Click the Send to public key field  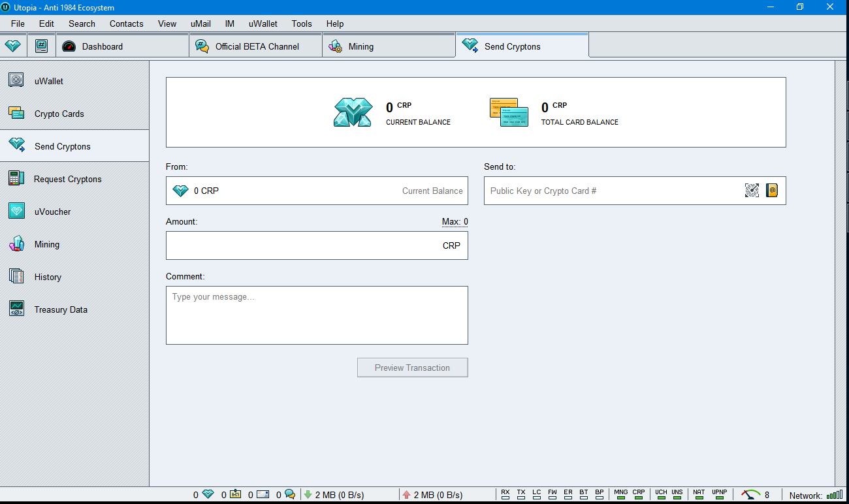point(611,191)
